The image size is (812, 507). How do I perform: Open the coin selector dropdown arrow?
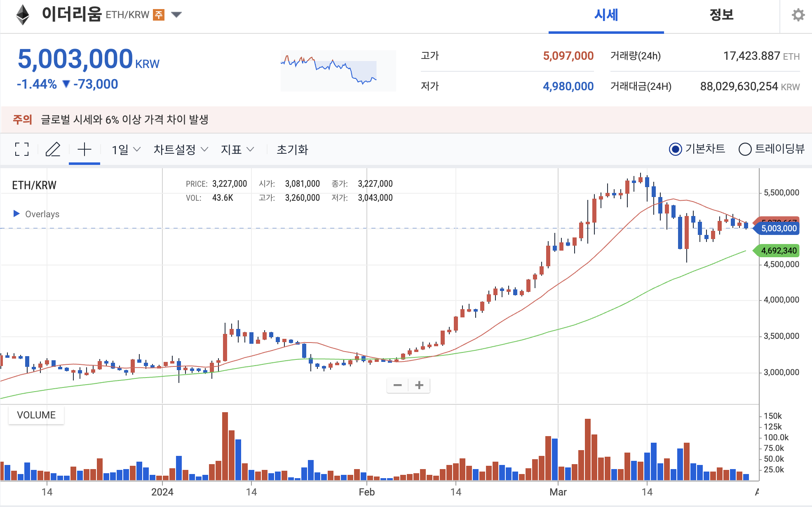pyautogui.click(x=176, y=15)
